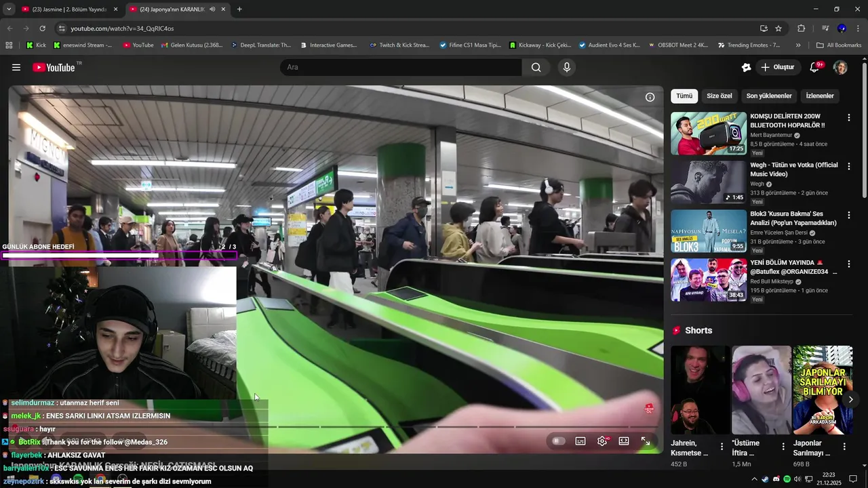Show the hidden bookmarks overflow chevron
The image size is (868, 488).
point(798,45)
